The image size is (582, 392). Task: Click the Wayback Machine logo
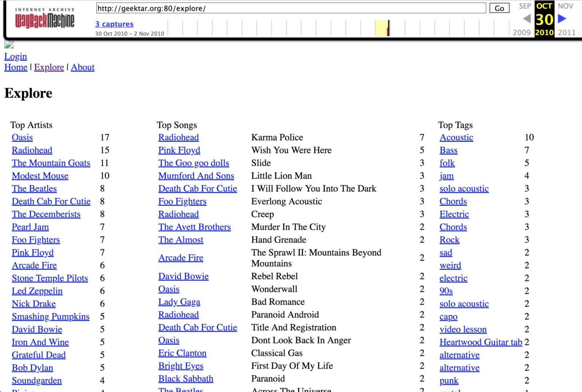(x=45, y=18)
